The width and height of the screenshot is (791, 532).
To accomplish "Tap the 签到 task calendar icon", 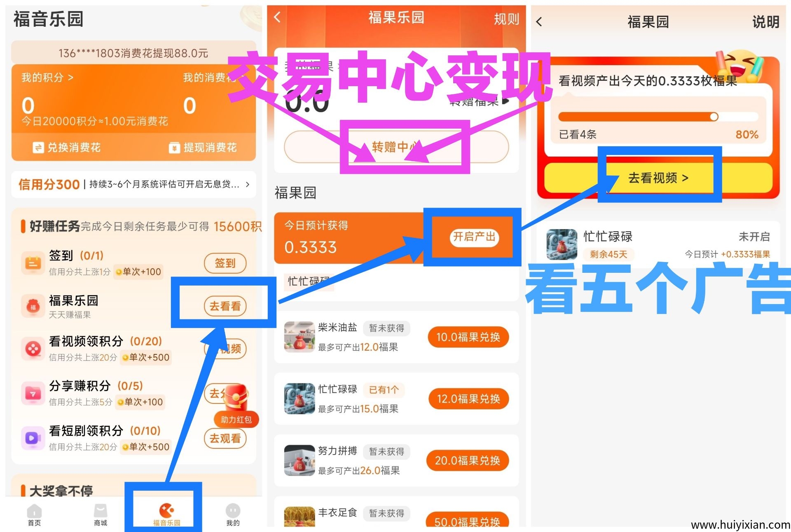I will click(33, 263).
